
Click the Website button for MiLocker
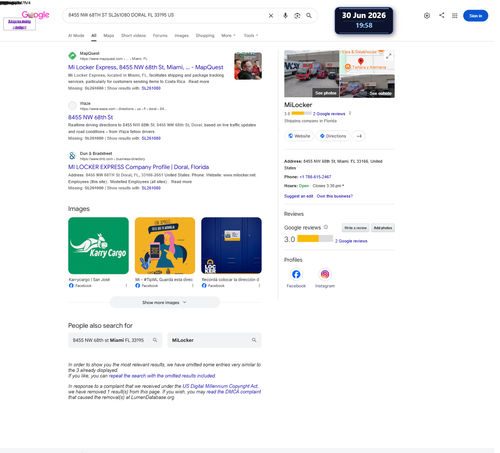pyautogui.click(x=299, y=136)
